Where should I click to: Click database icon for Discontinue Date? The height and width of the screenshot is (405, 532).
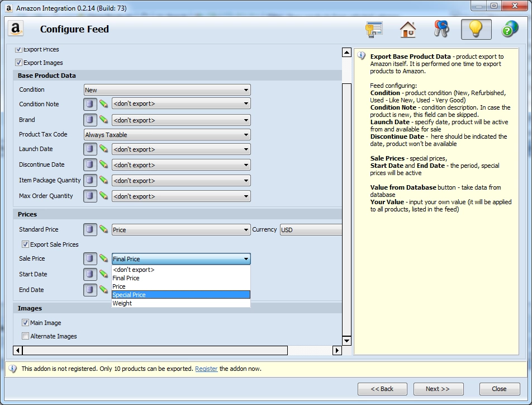tap(90, 164)
